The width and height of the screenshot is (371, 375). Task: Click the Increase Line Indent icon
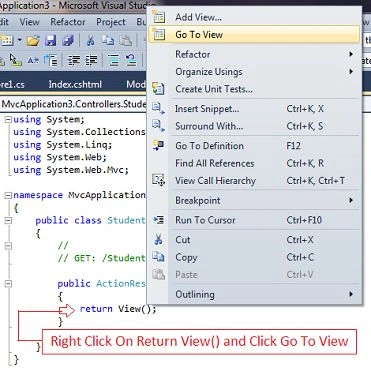[91, 60]
